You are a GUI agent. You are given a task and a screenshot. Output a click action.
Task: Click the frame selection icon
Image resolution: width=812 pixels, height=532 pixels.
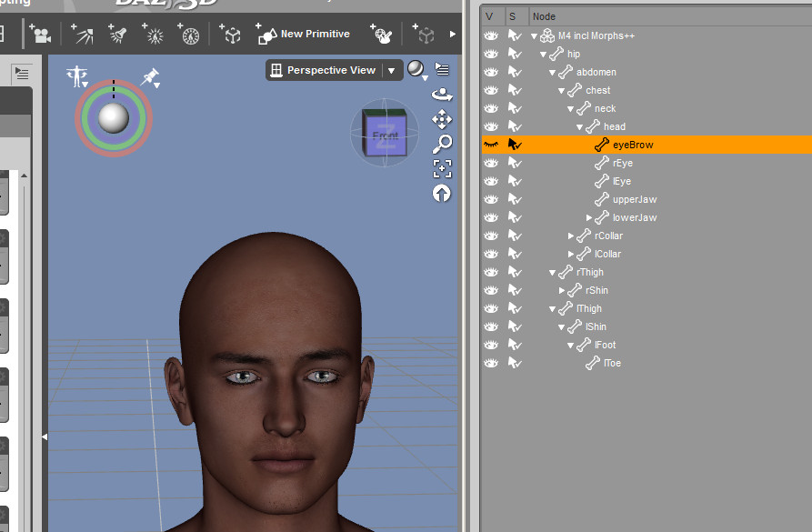(x=442, y=168)
